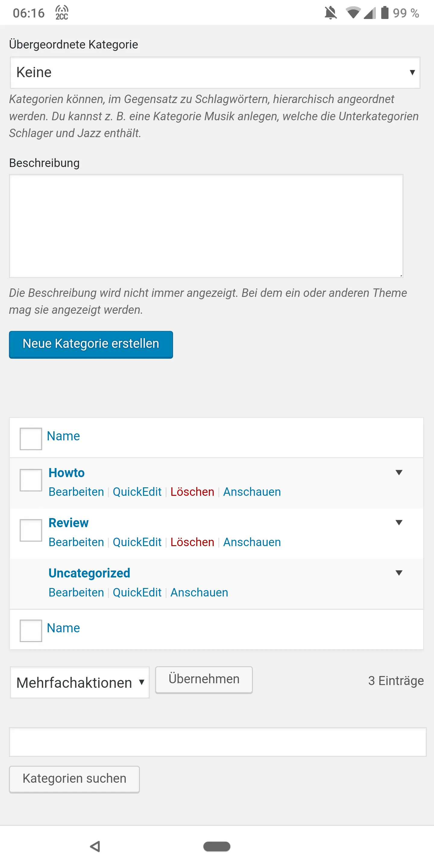Image resolution: width=434 pixels, height=868 pixels.
Task: Check the Review category checkbox
Action: pyautogui.click(x=31, y=530)
